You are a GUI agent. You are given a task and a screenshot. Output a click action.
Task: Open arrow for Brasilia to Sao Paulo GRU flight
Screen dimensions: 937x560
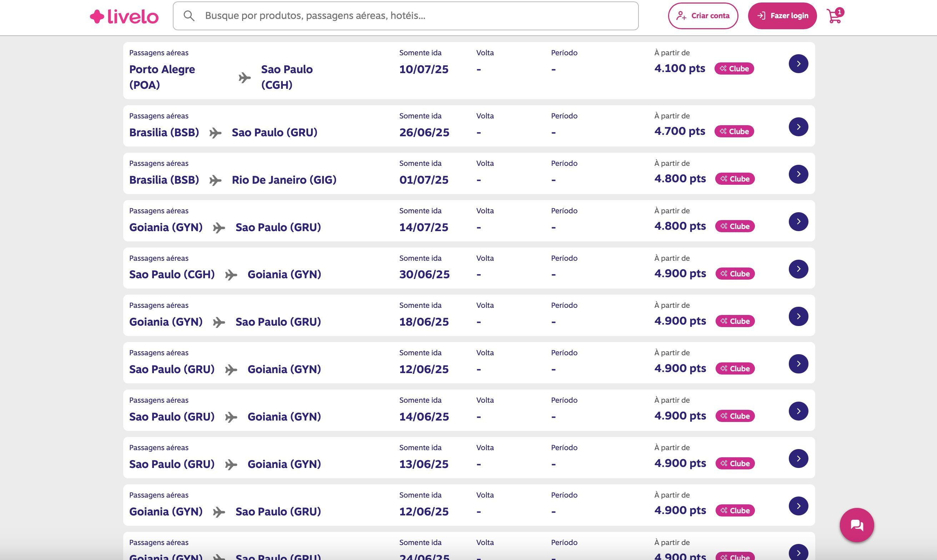coord(798,127)
